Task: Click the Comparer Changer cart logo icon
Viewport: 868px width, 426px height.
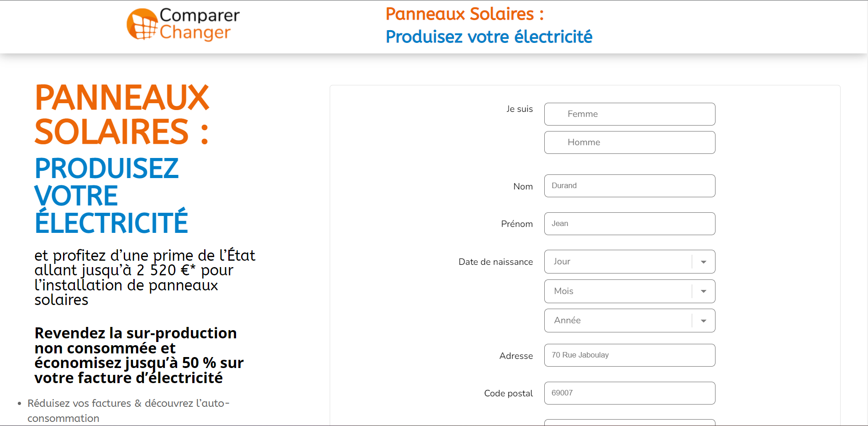Action: point(142,24)
